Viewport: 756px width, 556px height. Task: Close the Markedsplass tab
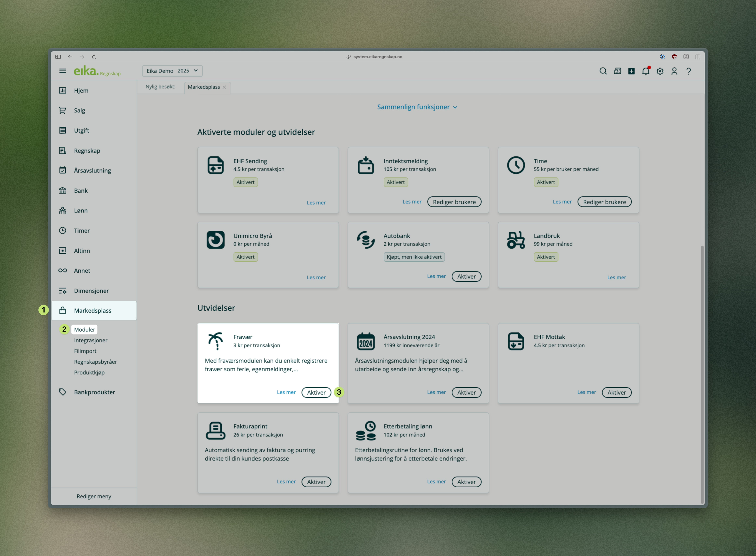click(x=224, y=87)
